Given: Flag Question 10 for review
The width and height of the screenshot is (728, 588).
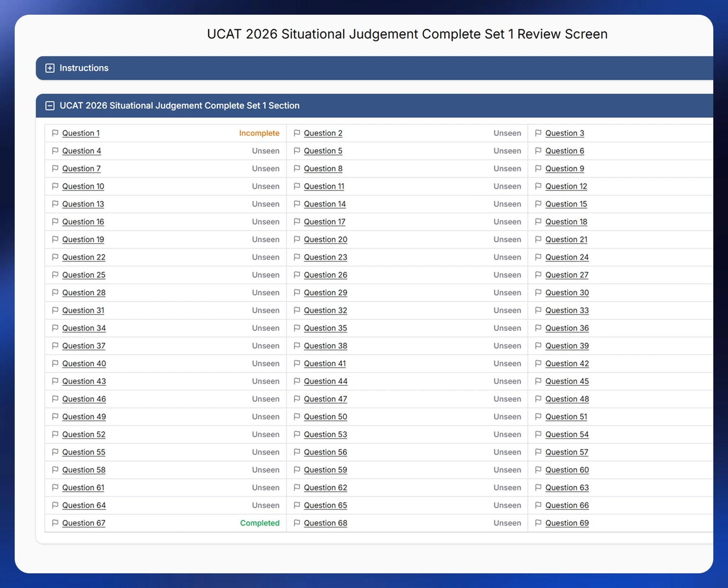Looking at the screenshot, I should pyautogui.click(x=55, y=186).
